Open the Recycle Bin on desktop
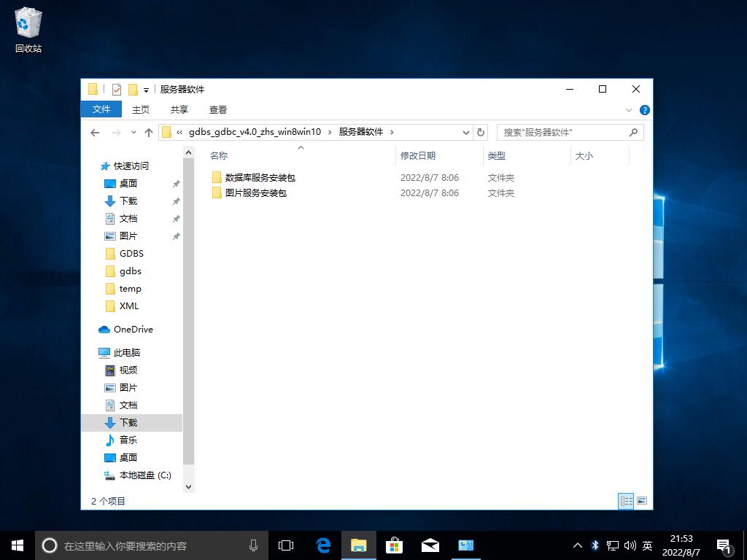Viewport: 747px width, 560px height. coord(28,31)
